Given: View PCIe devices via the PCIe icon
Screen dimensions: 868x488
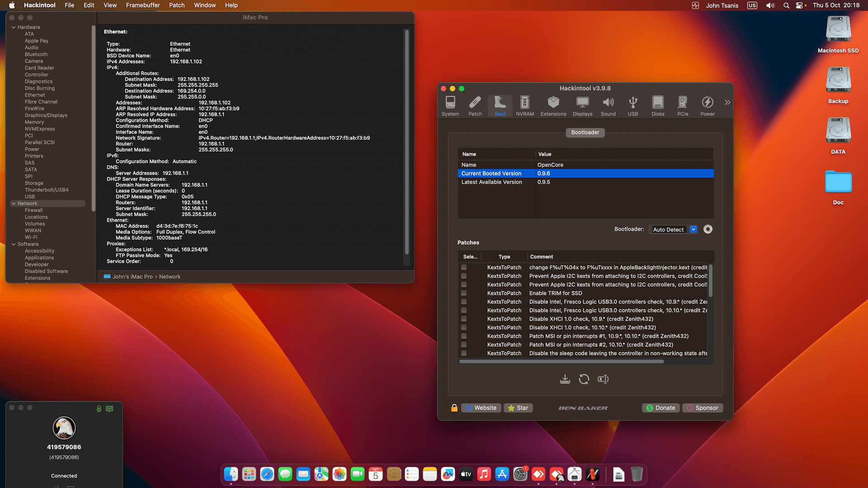Looking at the screenshot, I should (x=683, y=105).
